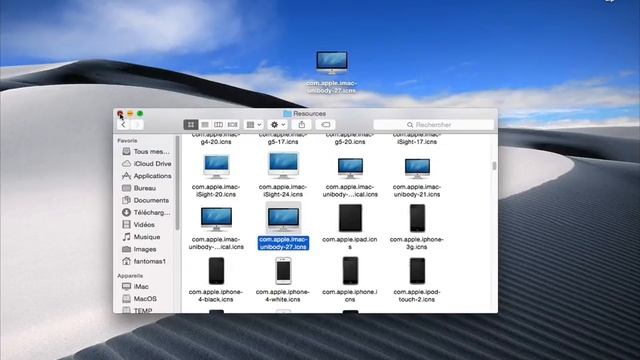The image size is (640, 360).
Task: Open Applications in sidebar
Action: tap(146, 176)
